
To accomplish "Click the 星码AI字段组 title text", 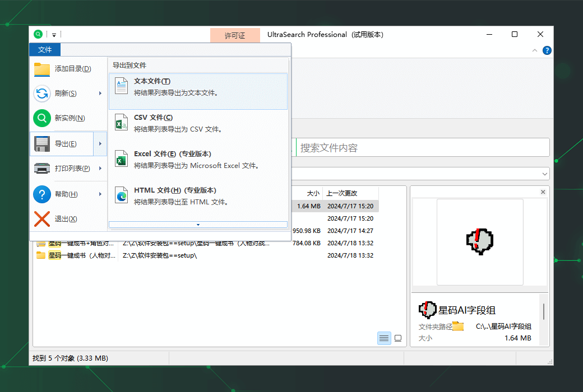I will point(467,310).
